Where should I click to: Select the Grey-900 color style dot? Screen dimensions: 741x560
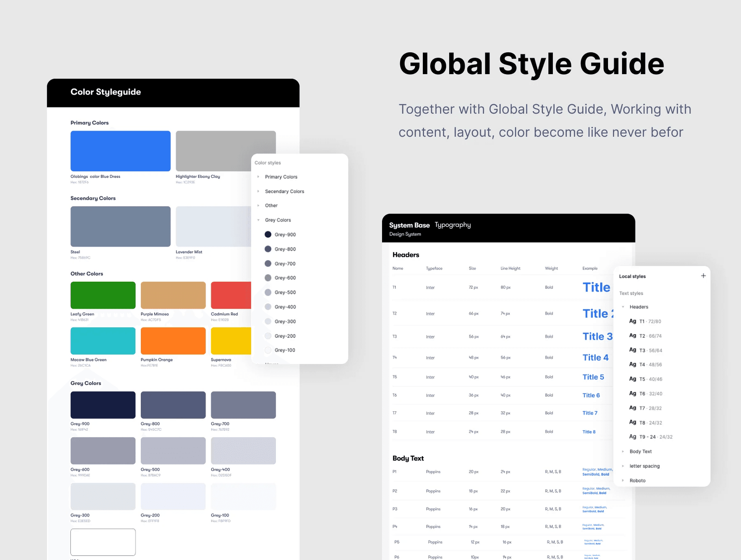[268, 234]
